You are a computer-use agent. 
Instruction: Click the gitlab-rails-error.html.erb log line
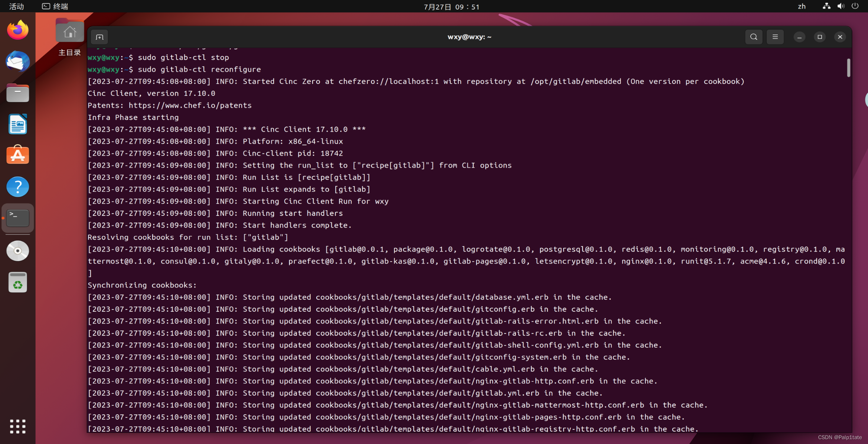click(x=375, y=321)
